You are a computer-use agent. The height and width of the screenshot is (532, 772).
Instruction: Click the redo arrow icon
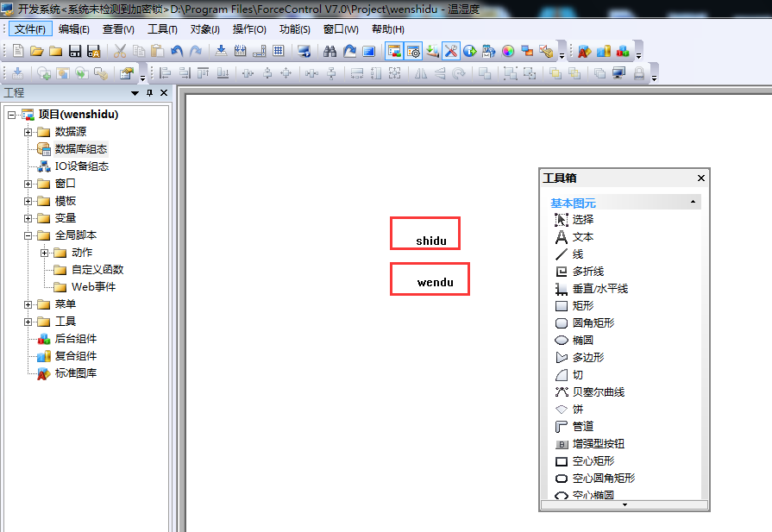tap(196, 51)
